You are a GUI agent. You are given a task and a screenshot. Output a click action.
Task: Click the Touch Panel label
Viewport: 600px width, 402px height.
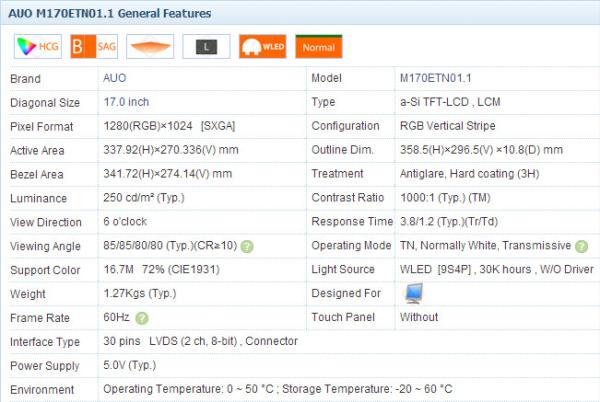click(343, 317)
